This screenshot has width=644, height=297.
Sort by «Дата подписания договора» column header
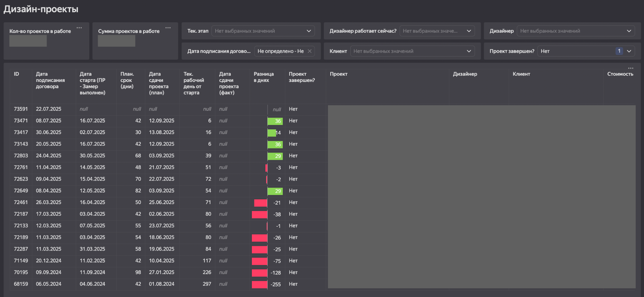pos(50,80)
